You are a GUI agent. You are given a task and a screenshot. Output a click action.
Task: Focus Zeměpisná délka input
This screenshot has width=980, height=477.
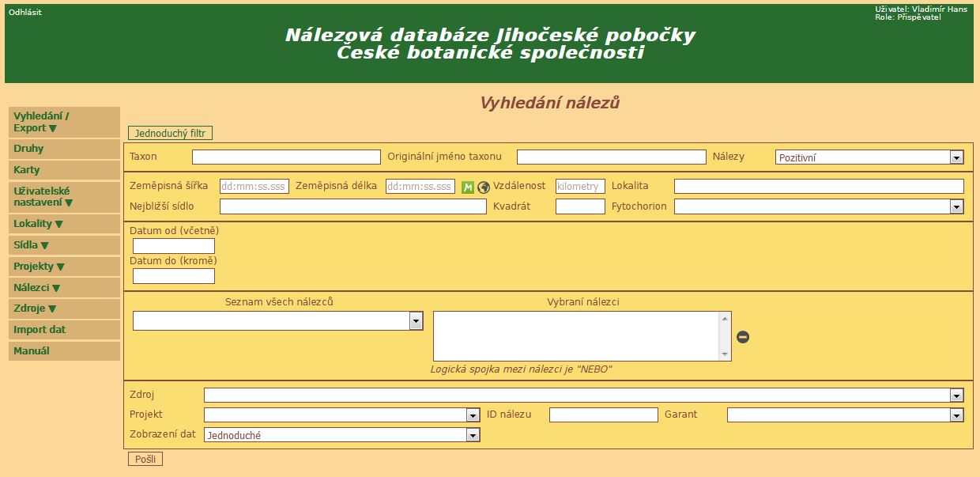(420, 187)
